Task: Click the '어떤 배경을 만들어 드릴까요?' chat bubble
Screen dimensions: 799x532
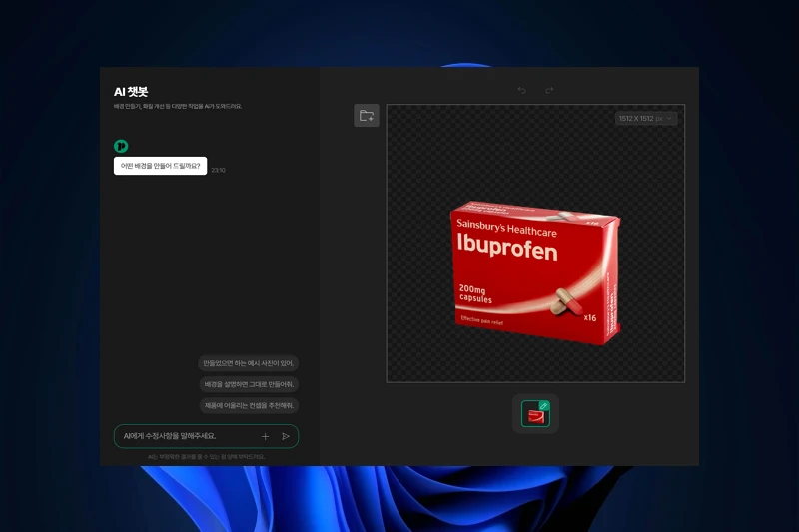Action: (x=160, y=166)
